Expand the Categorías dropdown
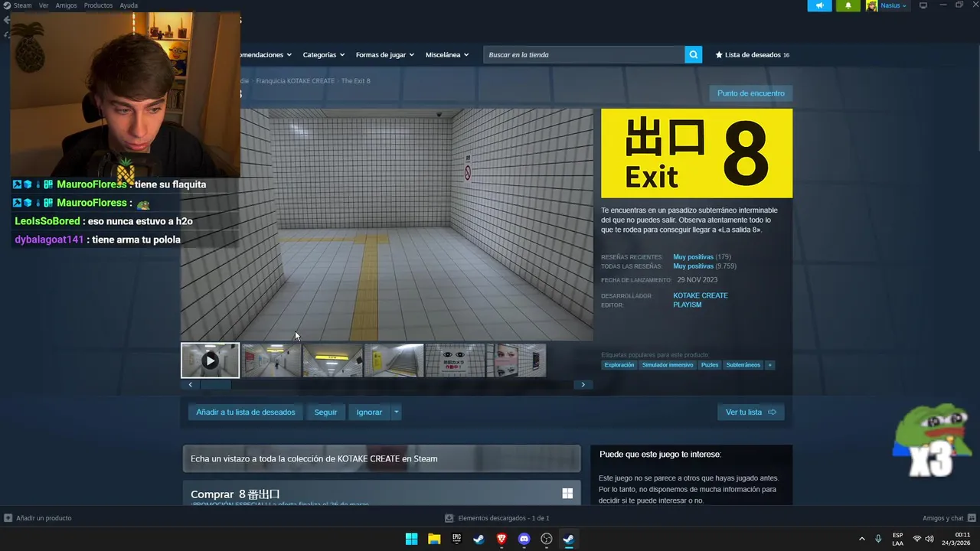The height and width of the screenshot is (551, 980). 323,54
